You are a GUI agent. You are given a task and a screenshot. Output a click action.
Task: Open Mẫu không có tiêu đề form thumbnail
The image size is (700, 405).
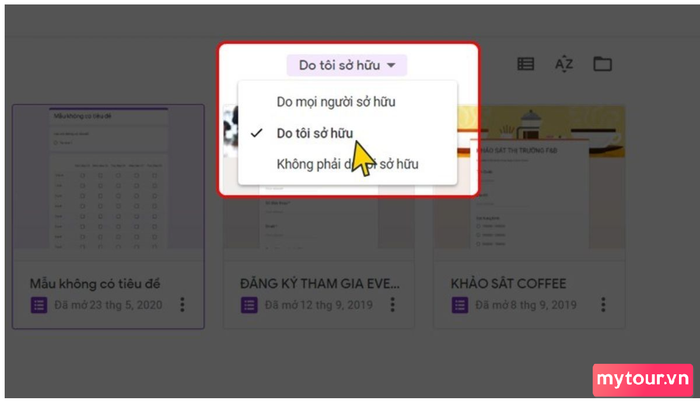point(108,177)
